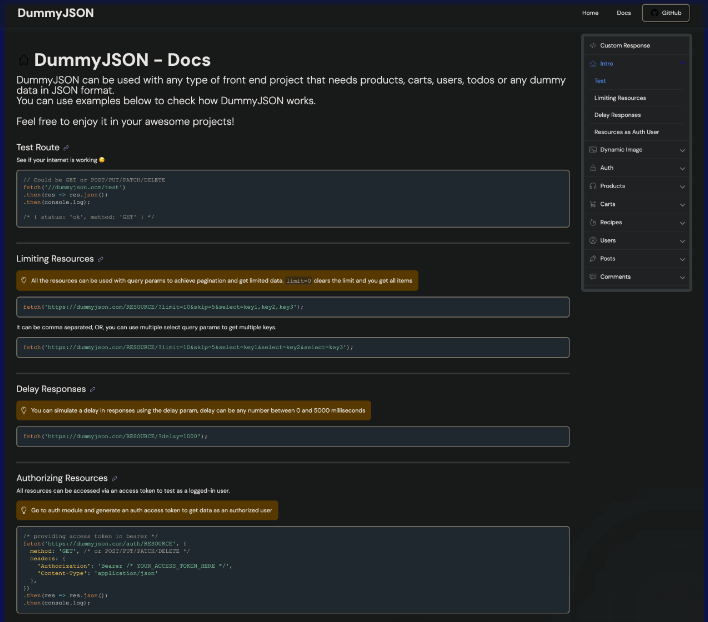Expand the Recipes section chevron
Screen dimensions: 708x622
(682, 223)
